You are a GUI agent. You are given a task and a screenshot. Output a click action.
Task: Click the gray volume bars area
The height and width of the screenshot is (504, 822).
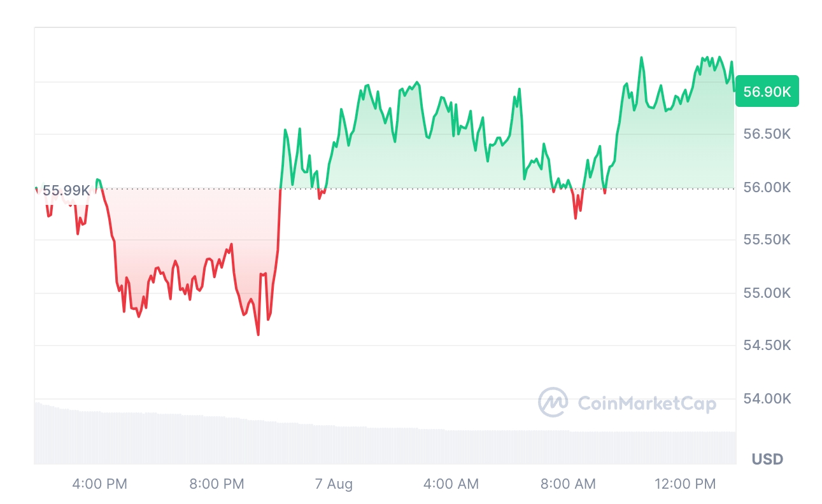tap(382, 444)
